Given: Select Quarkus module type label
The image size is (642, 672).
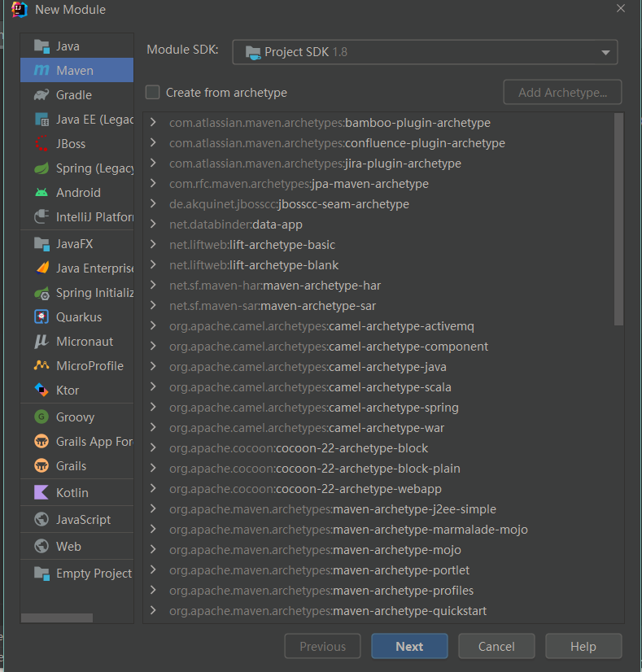Looking at the screenshot, I should point(79,317).
